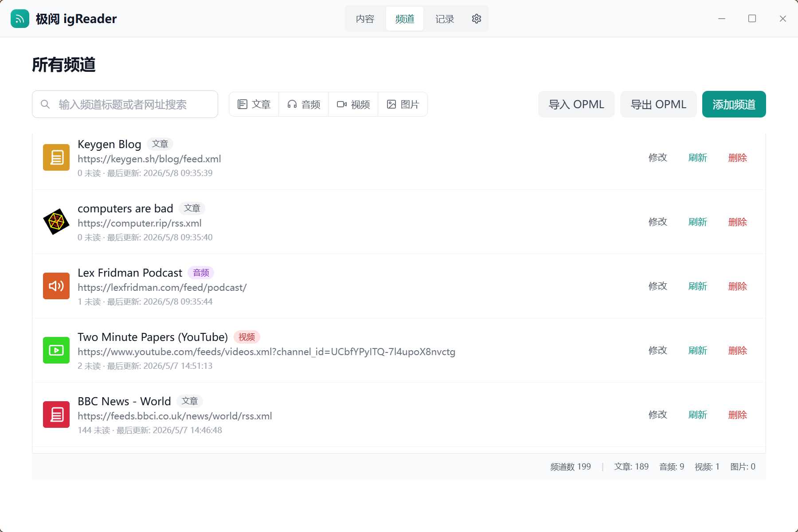Image resolution: width=798 pixels, height=532 pixels.
Task: Click the 音频 tag beside Lex Fridman Podcast
Action: 201,273
